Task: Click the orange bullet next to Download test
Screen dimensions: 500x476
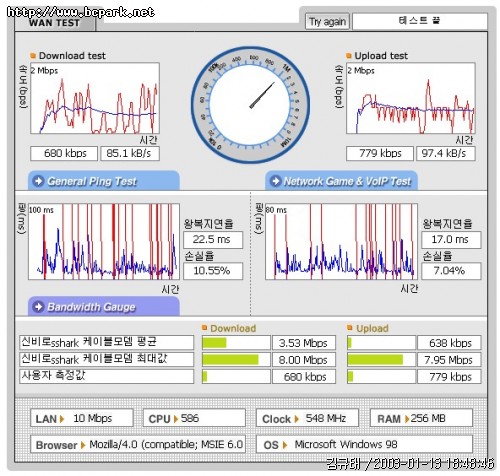Action: 33,56
